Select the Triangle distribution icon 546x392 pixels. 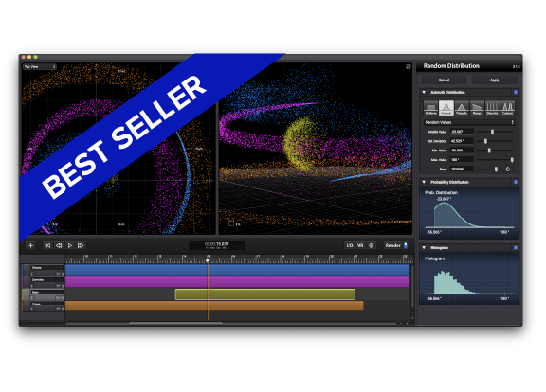pos(461,108)
